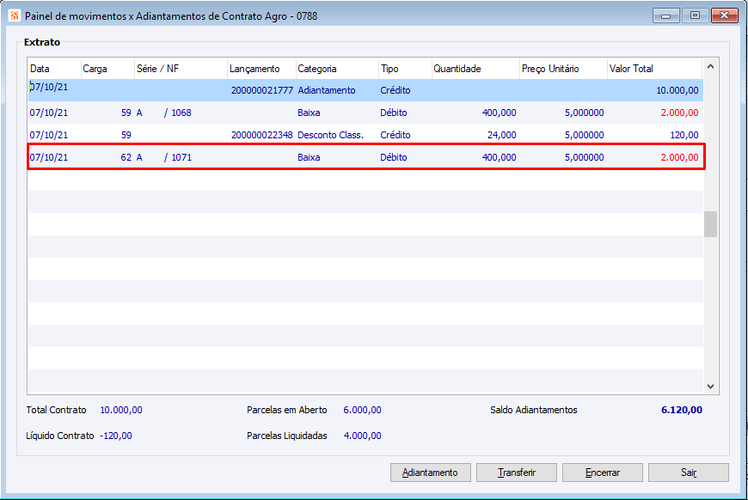The height and width of the screenshot is (500, 748).
Task: Click the scroll up arrow in Extrato list
Action: pos(710,67)
